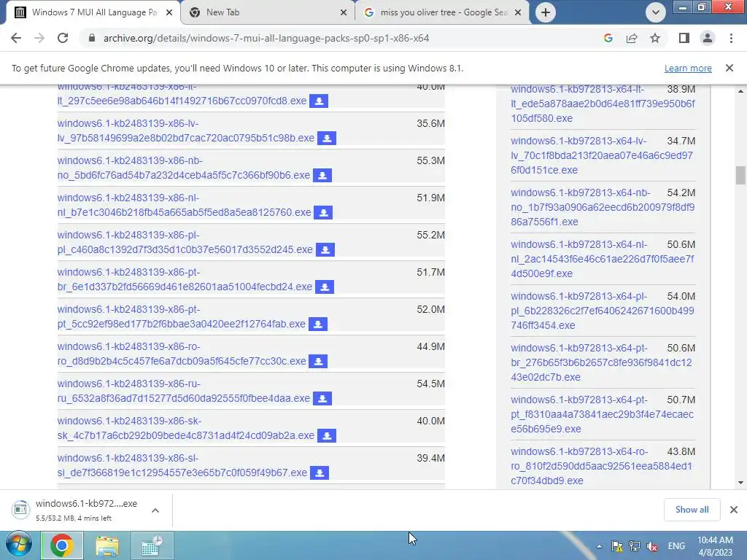Image resolution: width=747 pixels, height=560 pixels.
Task: Share this page using share icon
Action: tap(632, 38)
